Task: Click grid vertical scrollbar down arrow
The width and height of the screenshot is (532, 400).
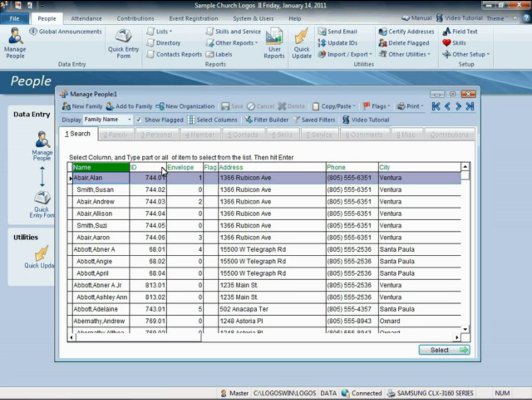Action: point(465,329)
